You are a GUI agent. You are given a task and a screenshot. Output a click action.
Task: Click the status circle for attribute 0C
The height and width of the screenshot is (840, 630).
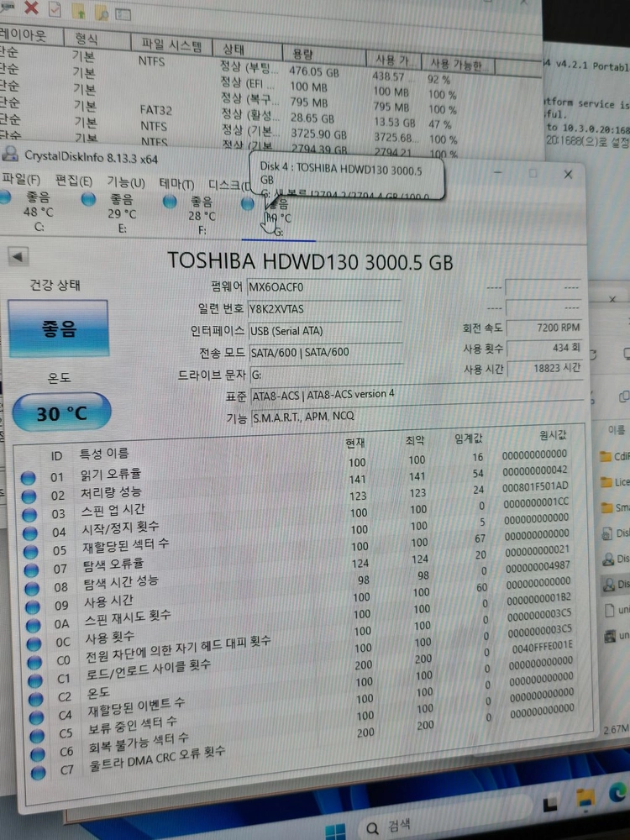click(34, 643)
